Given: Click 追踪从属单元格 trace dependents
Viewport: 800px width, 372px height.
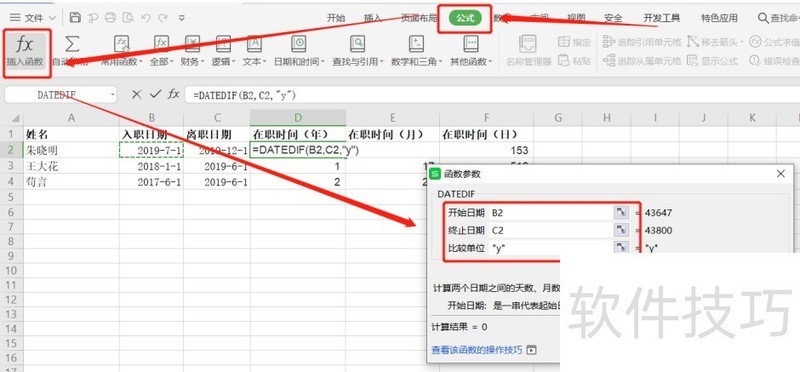Looking at the screenshot, I should coord(642,61).
